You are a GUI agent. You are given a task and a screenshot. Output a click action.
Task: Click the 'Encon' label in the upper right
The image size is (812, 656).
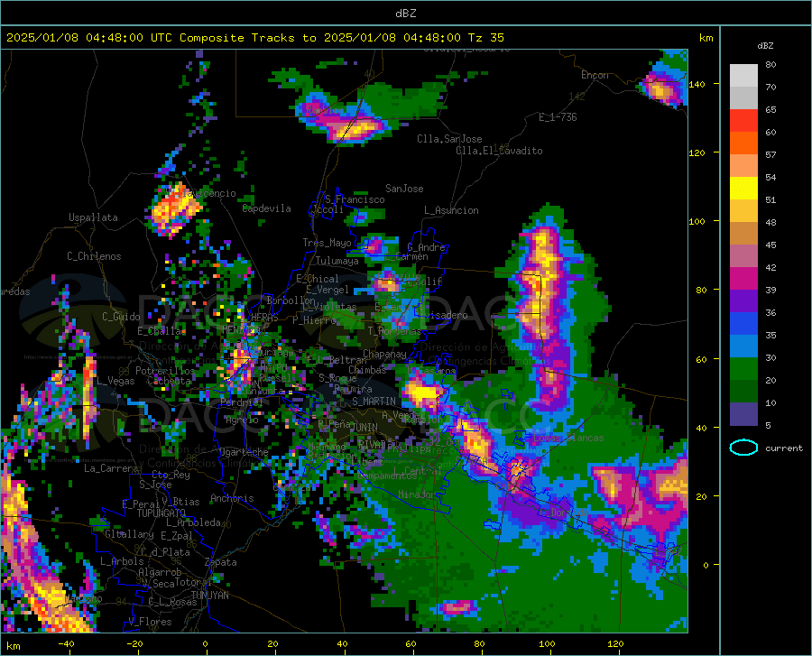[x=595, y=75]
